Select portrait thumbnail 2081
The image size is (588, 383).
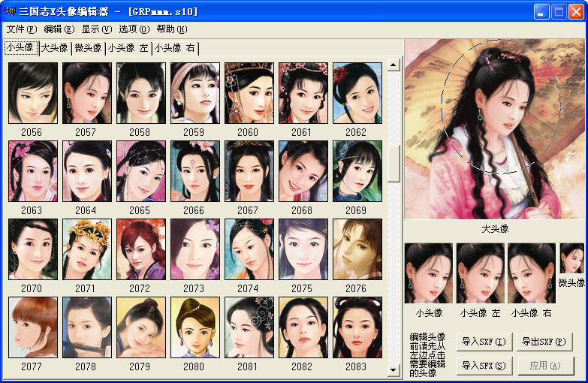pos(249,327)
